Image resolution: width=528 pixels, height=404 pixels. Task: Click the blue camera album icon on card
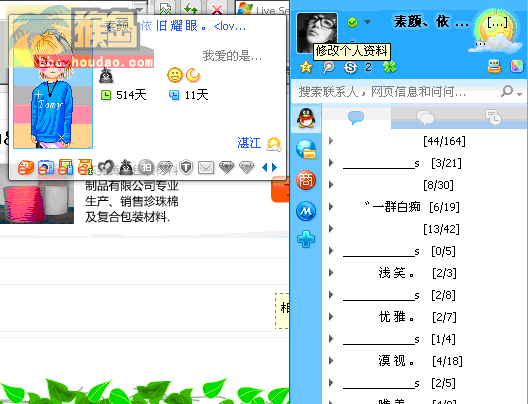[46, 167]
